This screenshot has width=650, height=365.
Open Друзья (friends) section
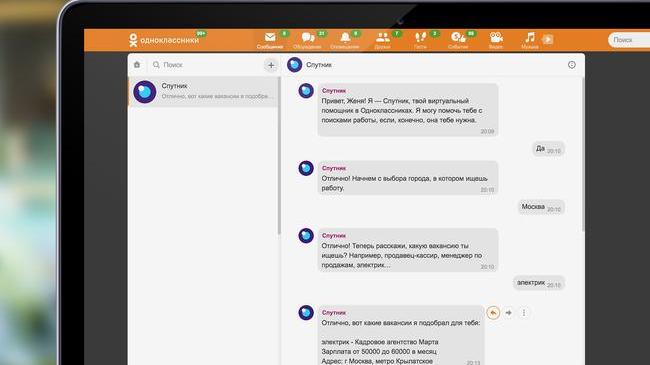(383, 40)
